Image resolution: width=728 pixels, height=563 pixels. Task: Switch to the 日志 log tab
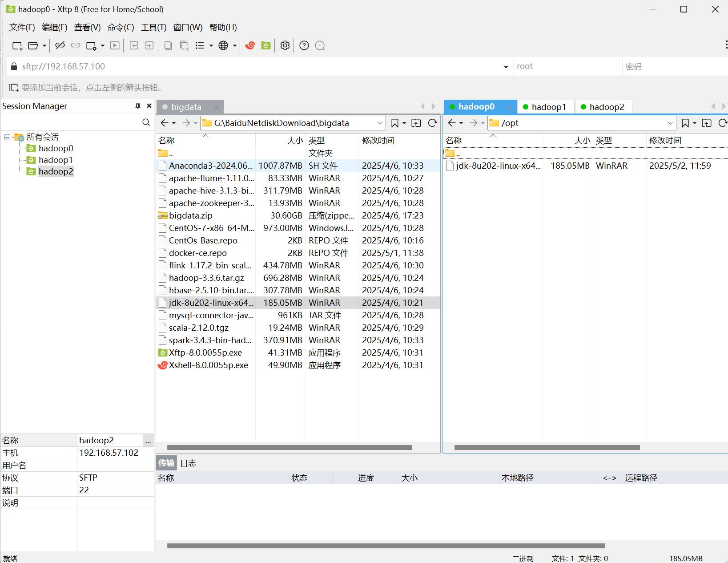coord(188,463)
